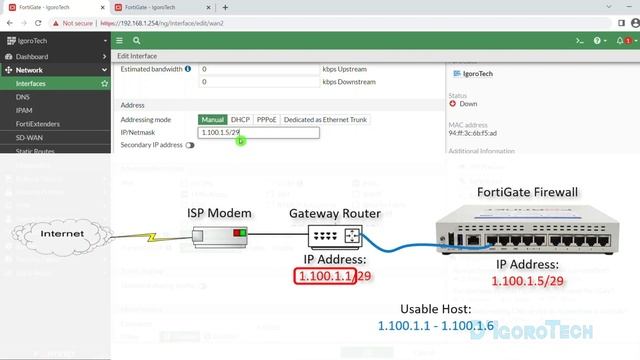Open the browser profile avatar

tap(635, 23)
